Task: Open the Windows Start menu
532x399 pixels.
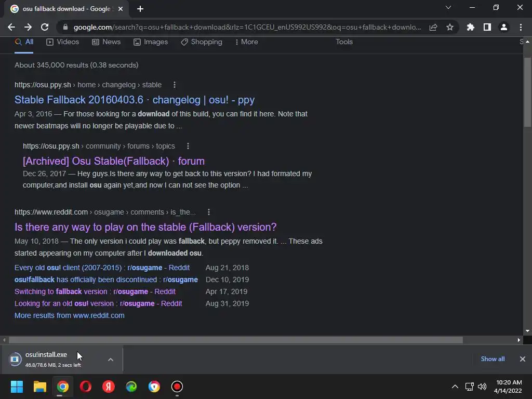Action: (17, 387)
